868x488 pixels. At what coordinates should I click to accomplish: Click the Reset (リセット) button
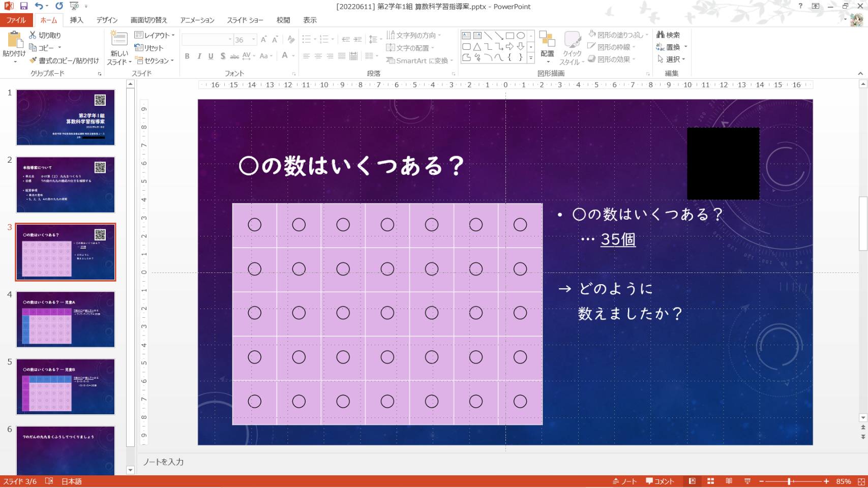tap(149, 48)
